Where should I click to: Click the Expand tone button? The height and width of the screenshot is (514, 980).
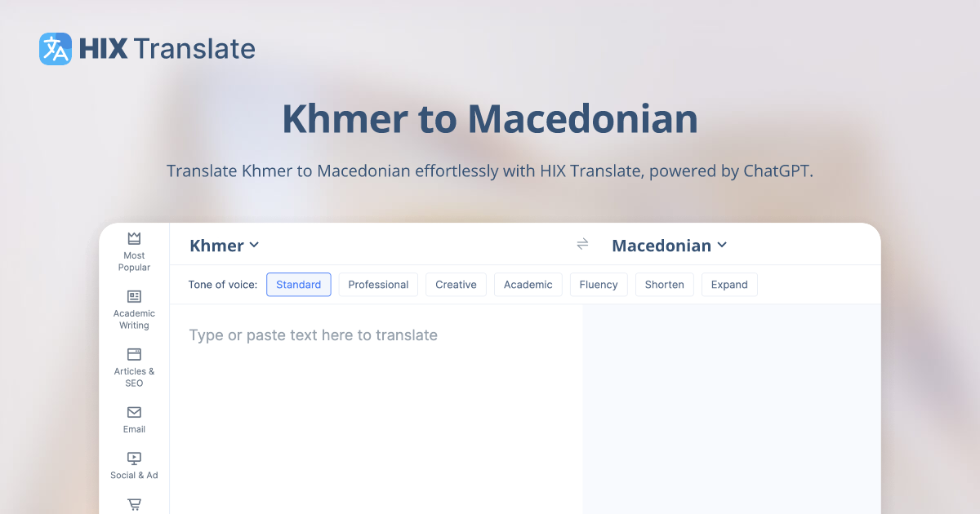click(x=729, y=284)
